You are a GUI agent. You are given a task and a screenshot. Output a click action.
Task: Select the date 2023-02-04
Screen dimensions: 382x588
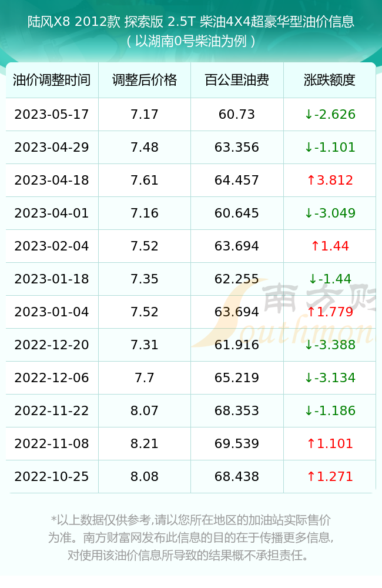52,246
